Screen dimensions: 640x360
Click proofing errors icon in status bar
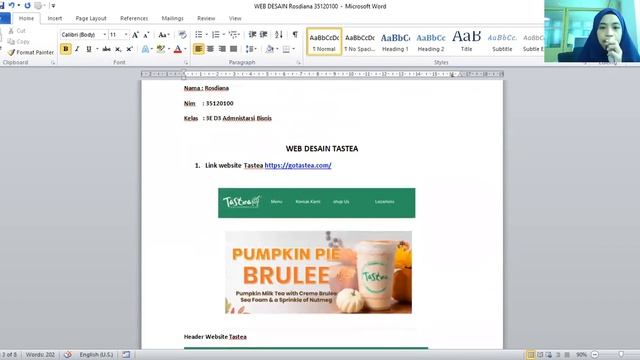pyautogui.click(x=68, y=354)
